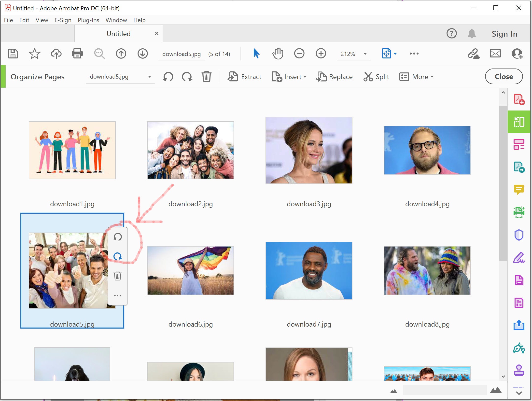532x401 pixels.
Task: Expand the More dropdown in toolbar
Action: pyautogui.click(x=417, y=77)
